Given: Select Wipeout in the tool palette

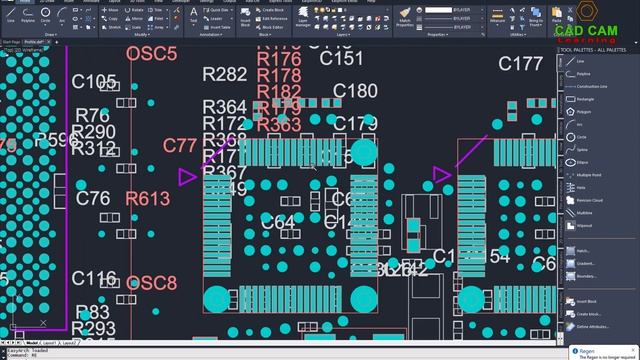Looking at the screenshot, I should tap(579, 226).
